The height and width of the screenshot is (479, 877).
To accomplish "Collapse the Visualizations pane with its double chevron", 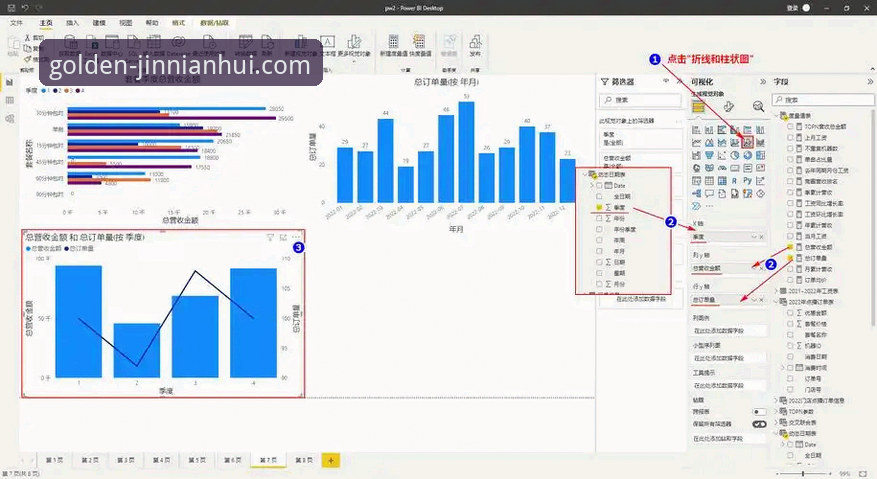I will click(x=763, y=82).
